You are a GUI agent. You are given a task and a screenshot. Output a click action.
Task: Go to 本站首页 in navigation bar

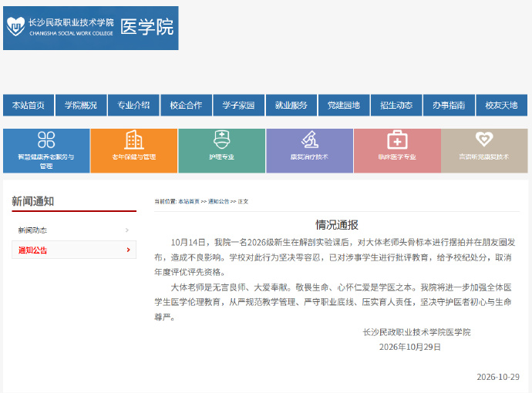29,105
